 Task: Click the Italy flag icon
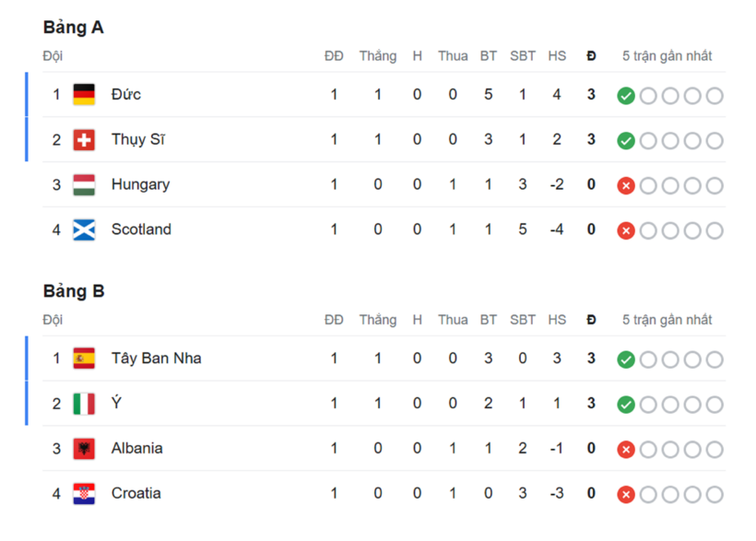click(84, 403)
